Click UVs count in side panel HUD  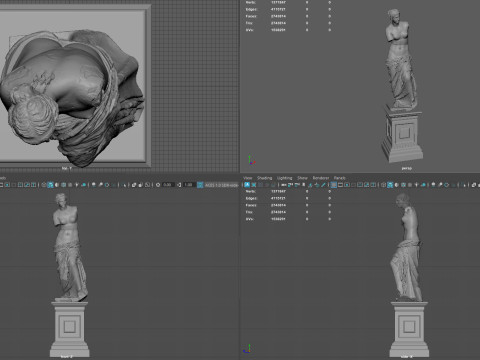278,219
